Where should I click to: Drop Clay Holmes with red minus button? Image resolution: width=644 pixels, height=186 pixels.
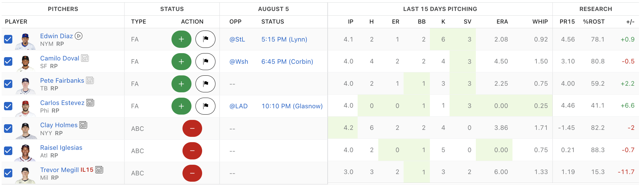point(192,129)
